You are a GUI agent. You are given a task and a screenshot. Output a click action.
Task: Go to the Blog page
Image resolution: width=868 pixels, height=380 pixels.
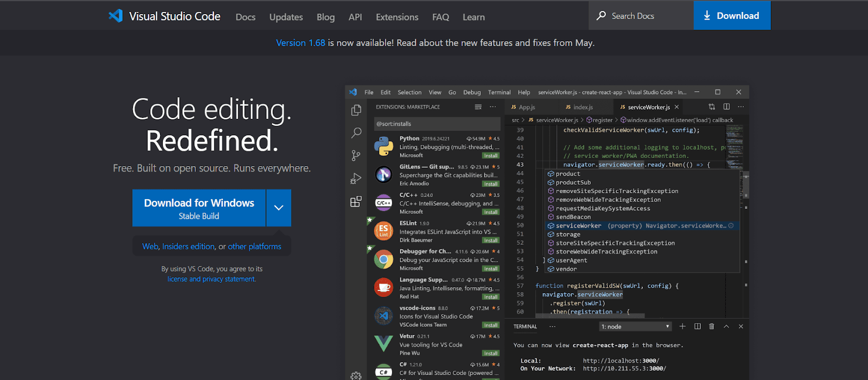[325, 17]
